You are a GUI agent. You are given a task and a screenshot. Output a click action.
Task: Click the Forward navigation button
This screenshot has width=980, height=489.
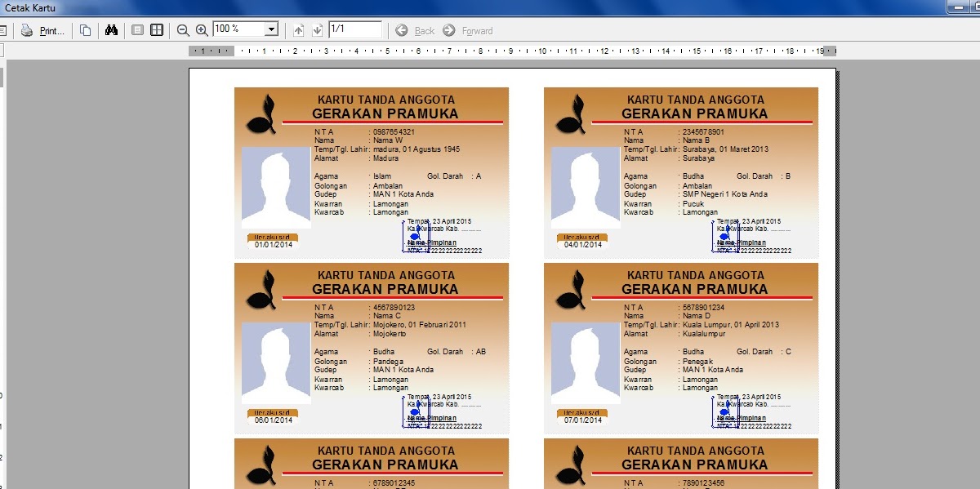pos(468,30)
